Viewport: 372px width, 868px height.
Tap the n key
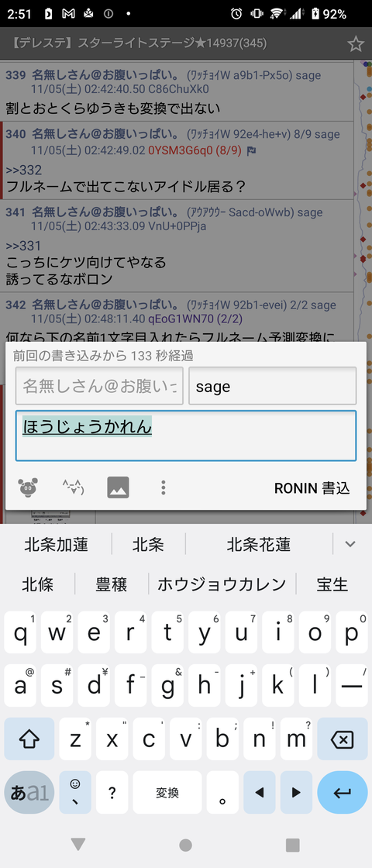(260, 739)
